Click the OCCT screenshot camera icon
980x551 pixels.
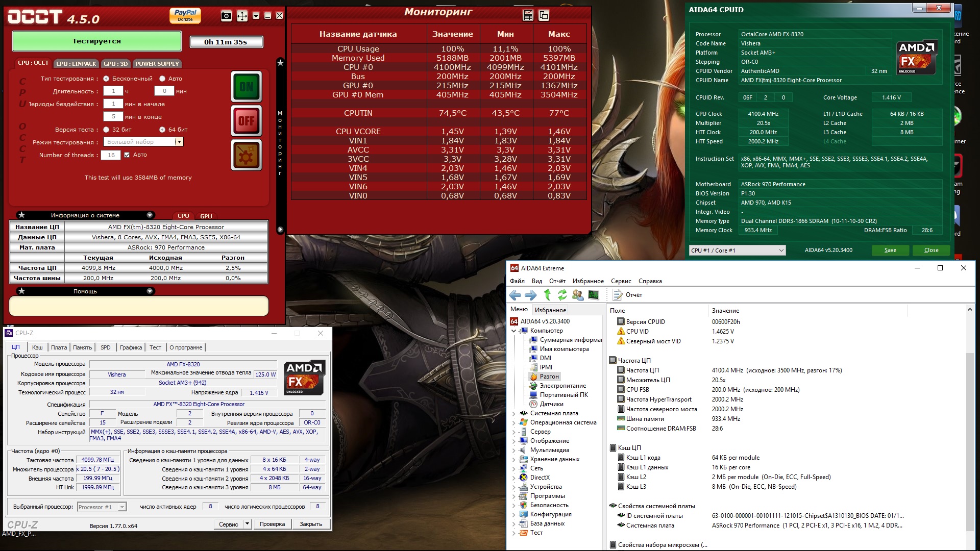(226, 16)
